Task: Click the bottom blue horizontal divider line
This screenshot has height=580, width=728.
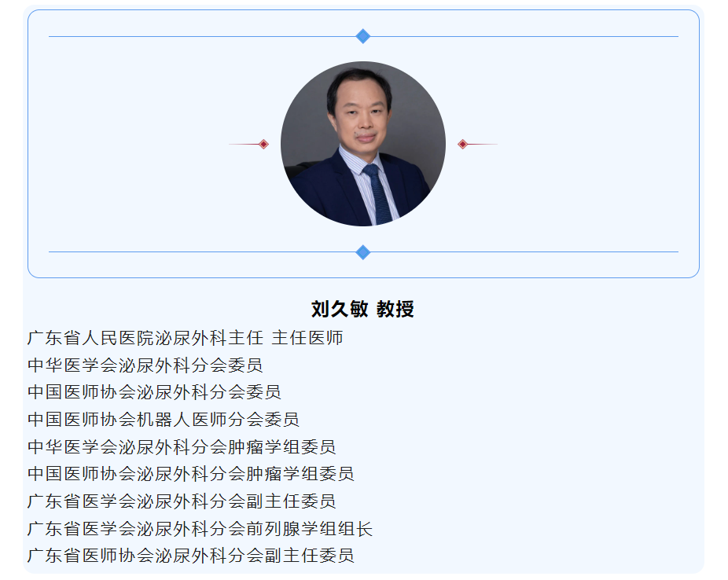Action: 197,252
